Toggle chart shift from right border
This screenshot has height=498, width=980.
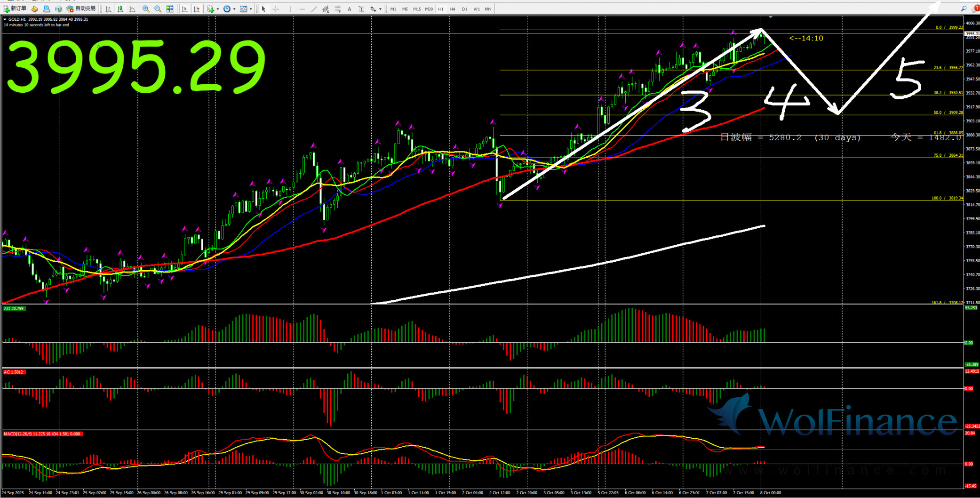pos(196,9)
